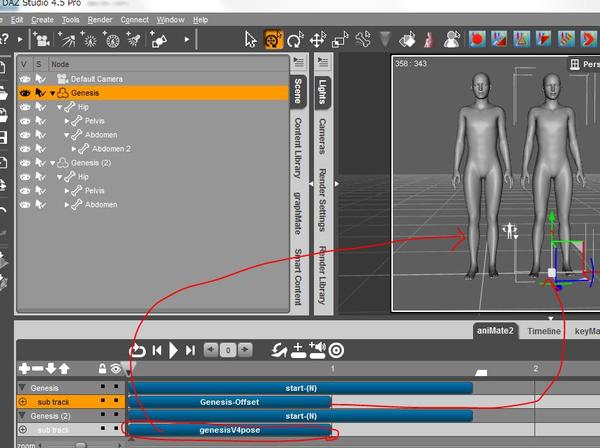Expand Pelvis under Genesis
This screenshot has width=600, height=448.
click(67, 121)
